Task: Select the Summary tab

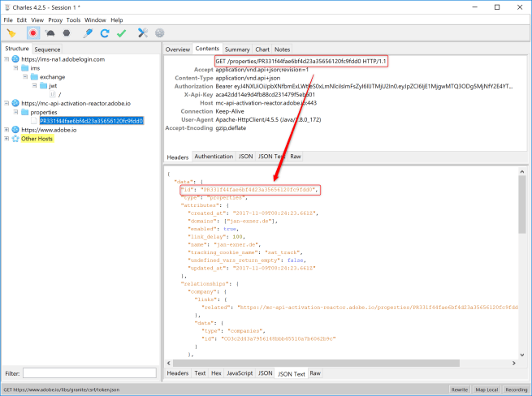Action: point(237,49)
